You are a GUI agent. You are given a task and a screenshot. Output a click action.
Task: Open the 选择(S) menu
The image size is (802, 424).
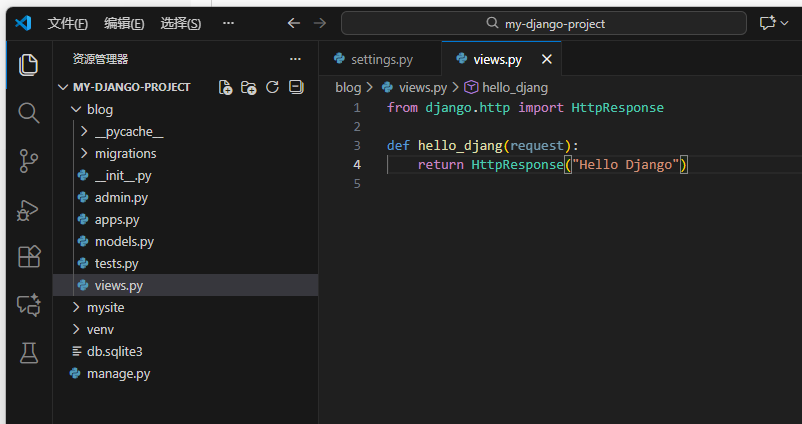(181, 24)
